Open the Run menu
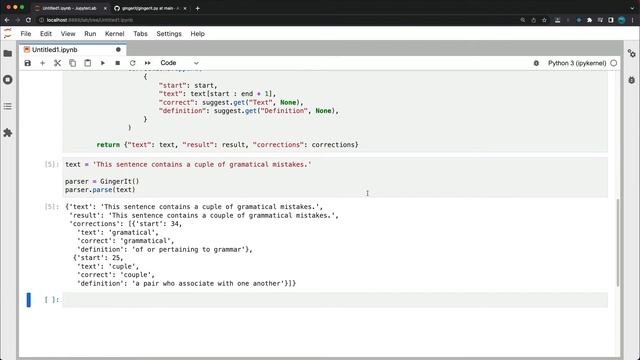This screenshot has height=360, width=640. coord(90,34)
